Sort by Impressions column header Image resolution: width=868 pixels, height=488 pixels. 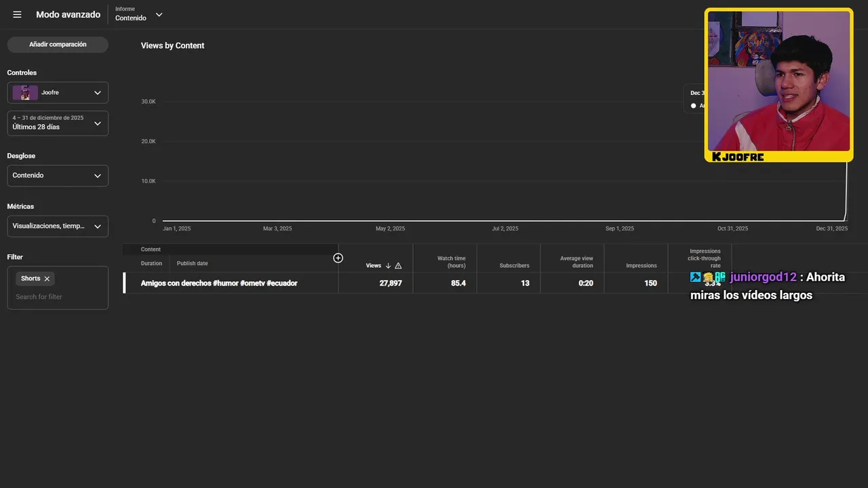[641, 266]
